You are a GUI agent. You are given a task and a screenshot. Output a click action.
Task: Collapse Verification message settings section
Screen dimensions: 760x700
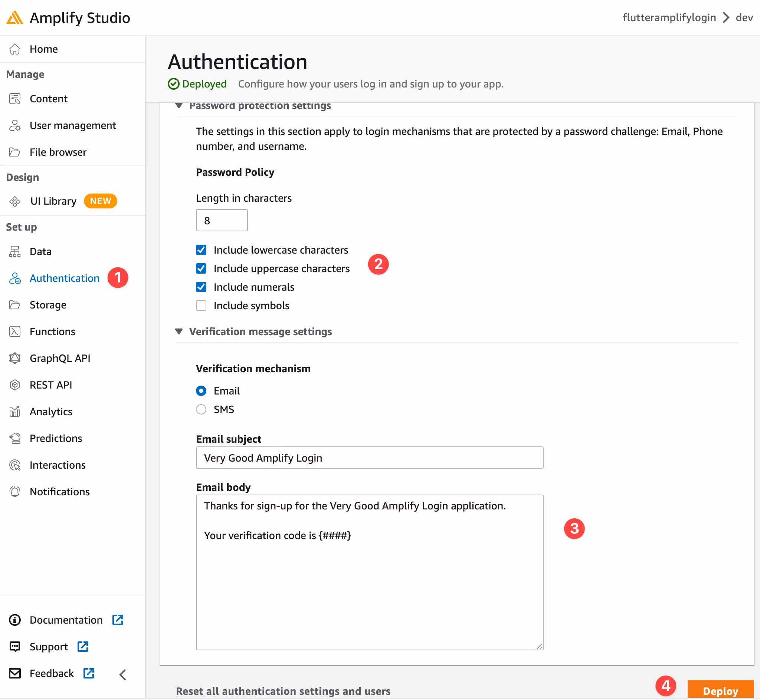click(x=179, y=332)
